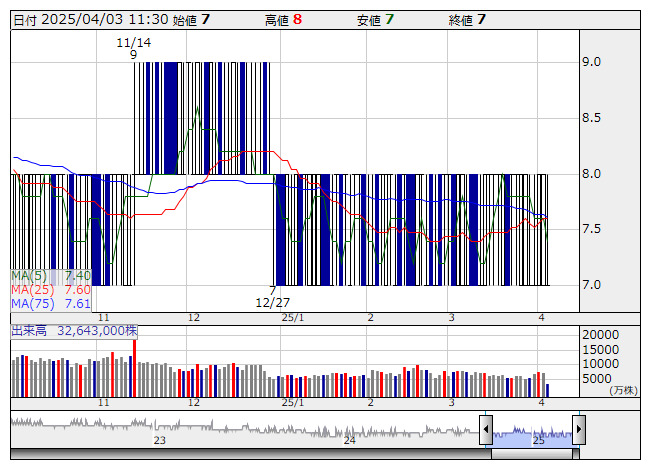
Task: Click year 23 in the overview timeline
Action: tap(159, 440)
